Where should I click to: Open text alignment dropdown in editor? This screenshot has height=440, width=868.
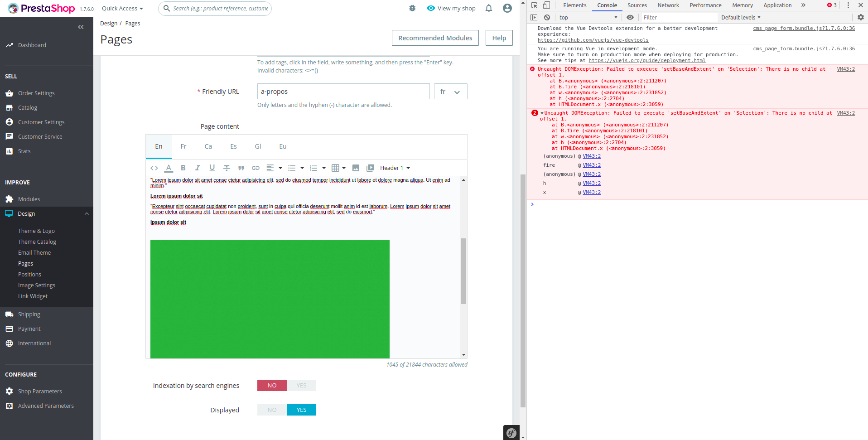(x=274, y=168)
